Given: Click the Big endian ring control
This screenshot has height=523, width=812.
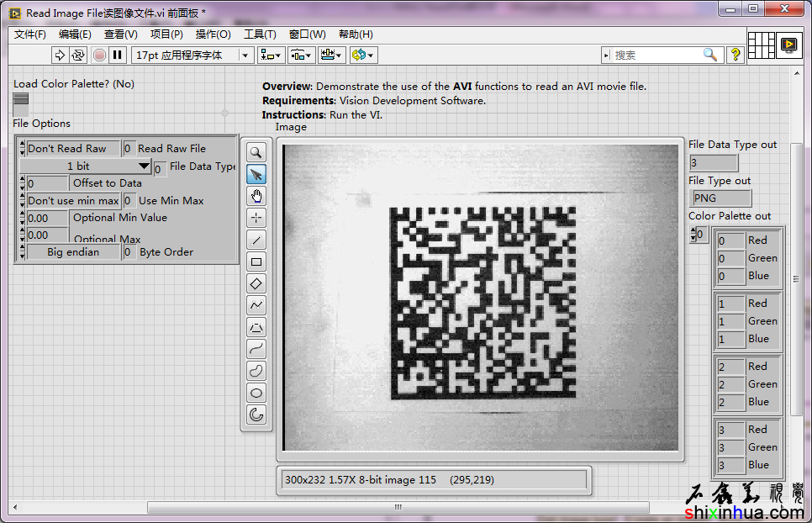Looking at the screenshot, I should [x=73, y=252].
